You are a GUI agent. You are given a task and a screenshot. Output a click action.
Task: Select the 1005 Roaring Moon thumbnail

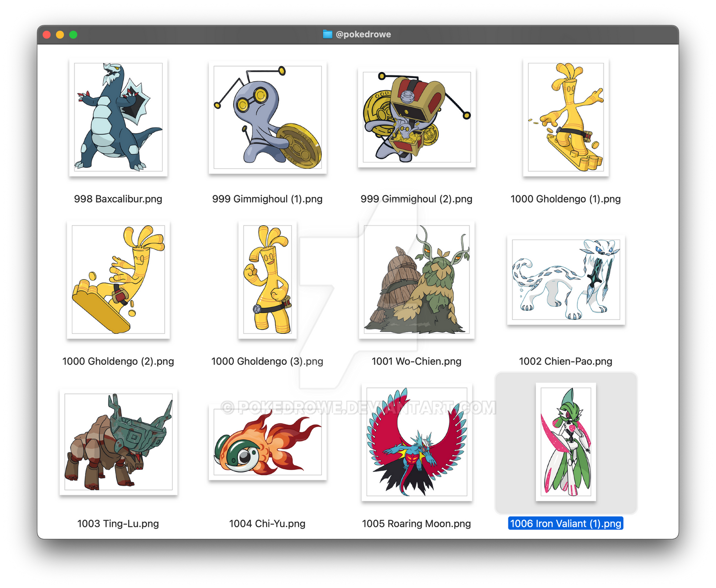[417, 442]
